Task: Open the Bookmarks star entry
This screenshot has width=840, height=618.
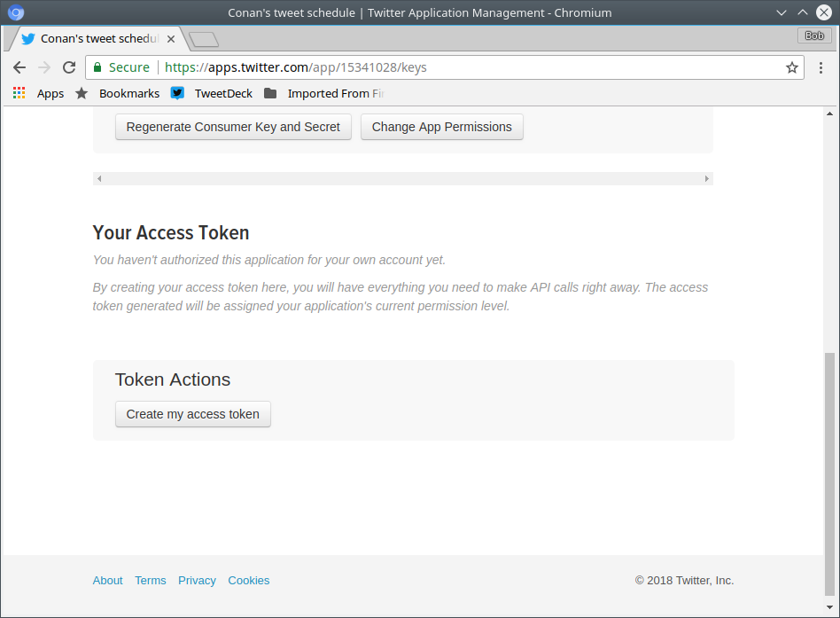Action: point(117,93)
